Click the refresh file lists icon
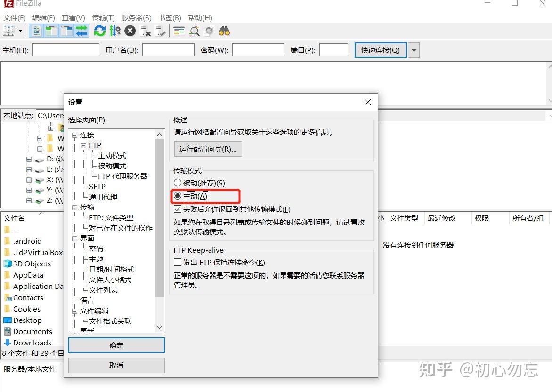This screenshot has height=392, width=552. (x=100, y=31)
